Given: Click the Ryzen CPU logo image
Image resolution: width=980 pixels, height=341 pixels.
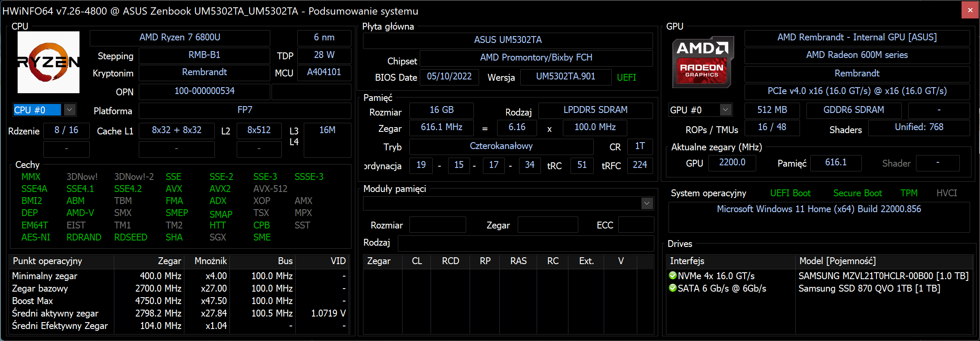Looking at the screenshot, I should coord(48,62).
